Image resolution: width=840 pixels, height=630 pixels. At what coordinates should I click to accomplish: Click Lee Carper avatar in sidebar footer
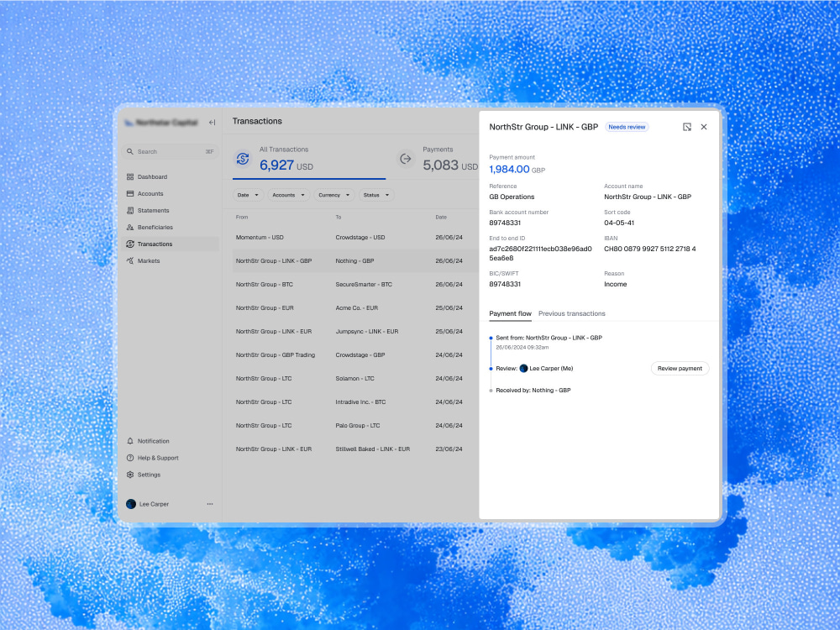click(x=131, y=504)
